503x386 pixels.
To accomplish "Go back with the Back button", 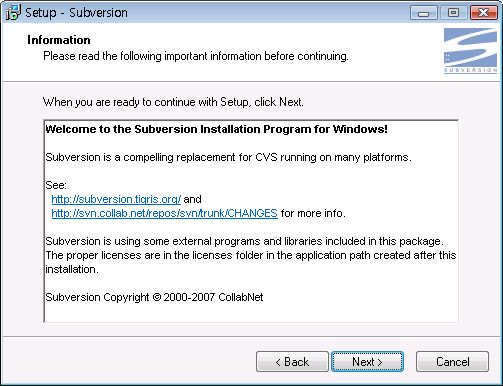I will click(x=292, y=362).
